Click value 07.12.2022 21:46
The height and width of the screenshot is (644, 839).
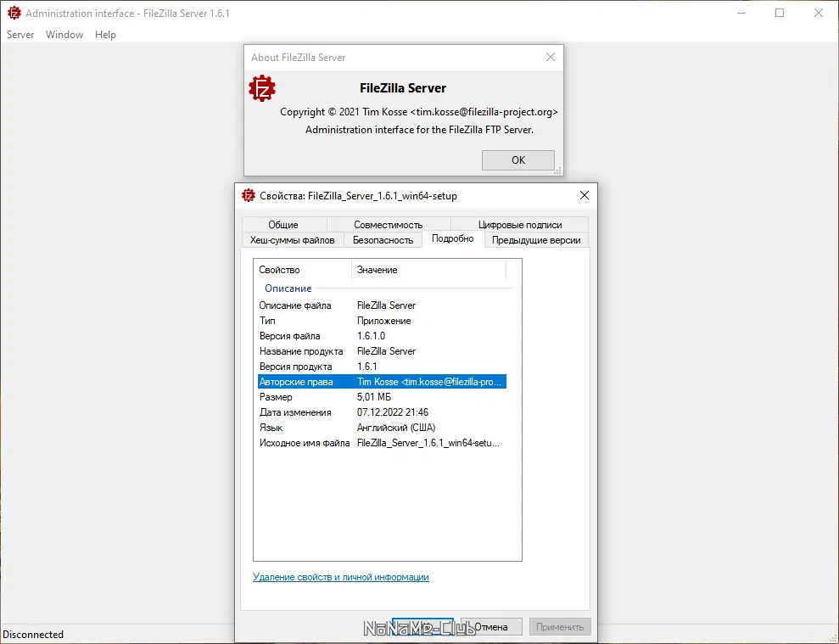coord(393,412)
